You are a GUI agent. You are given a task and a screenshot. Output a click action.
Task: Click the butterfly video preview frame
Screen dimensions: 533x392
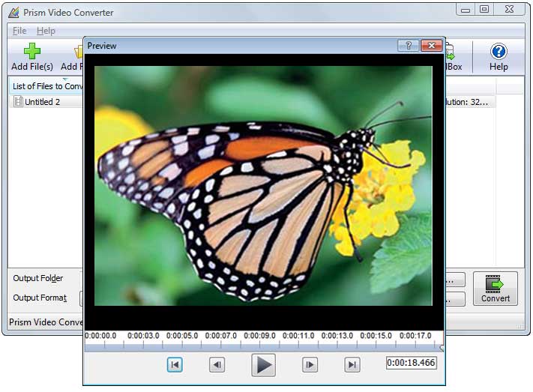point(264,185)
